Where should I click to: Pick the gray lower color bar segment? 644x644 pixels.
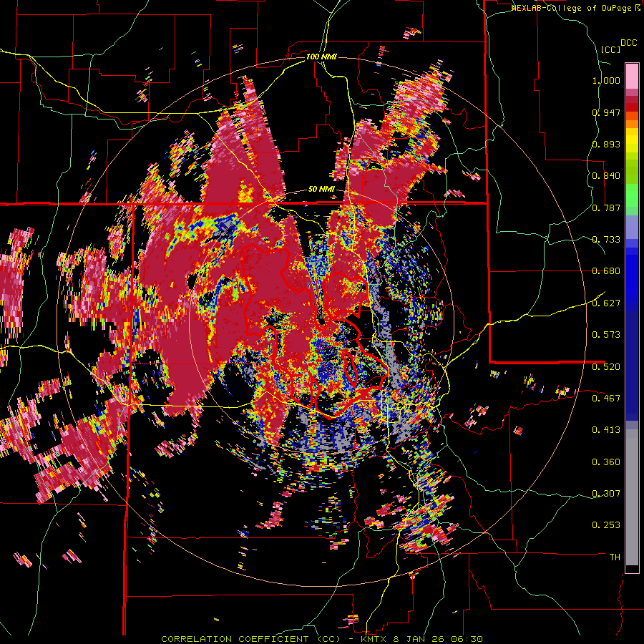tap(632, 497)
